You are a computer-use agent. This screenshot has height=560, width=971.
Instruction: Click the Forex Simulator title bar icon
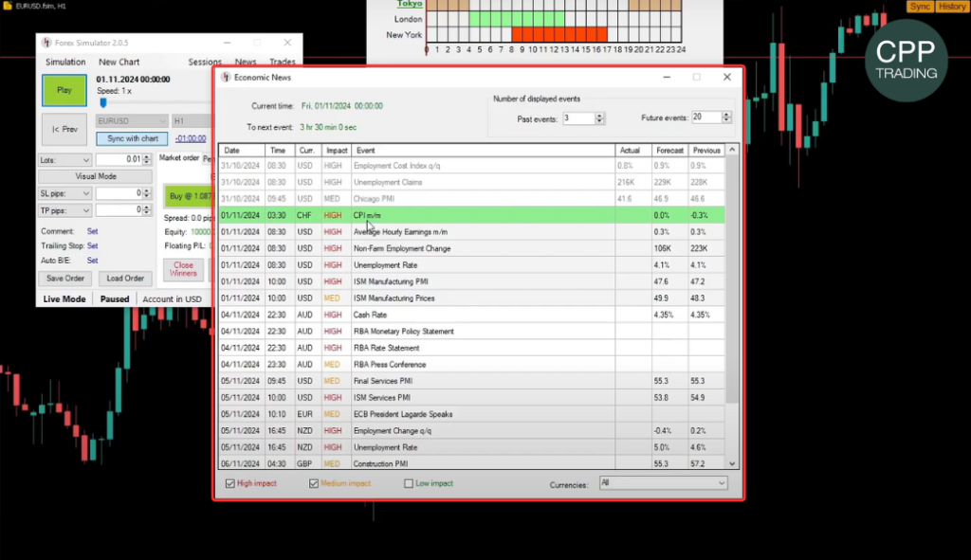click(46, 43)
